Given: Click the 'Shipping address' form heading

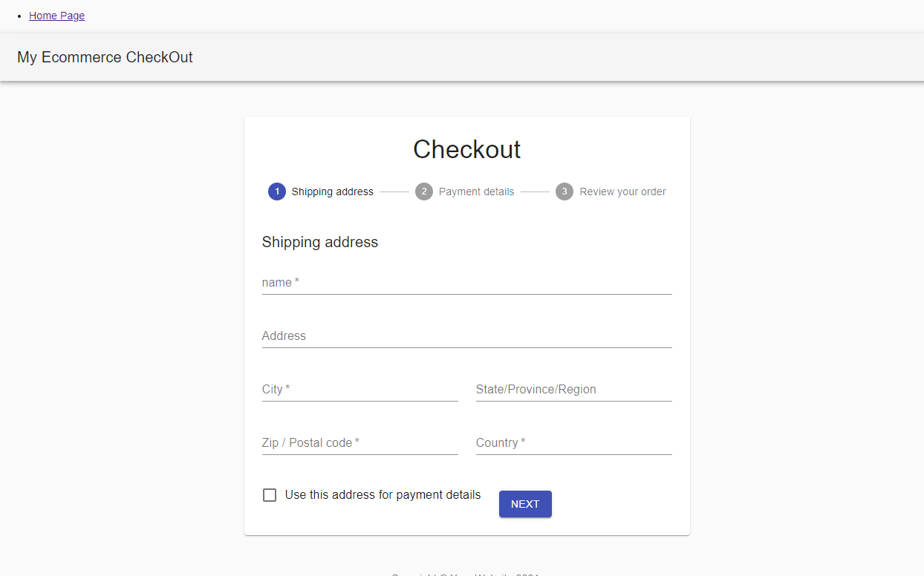Looking at the screenshot, I should 319,242.
